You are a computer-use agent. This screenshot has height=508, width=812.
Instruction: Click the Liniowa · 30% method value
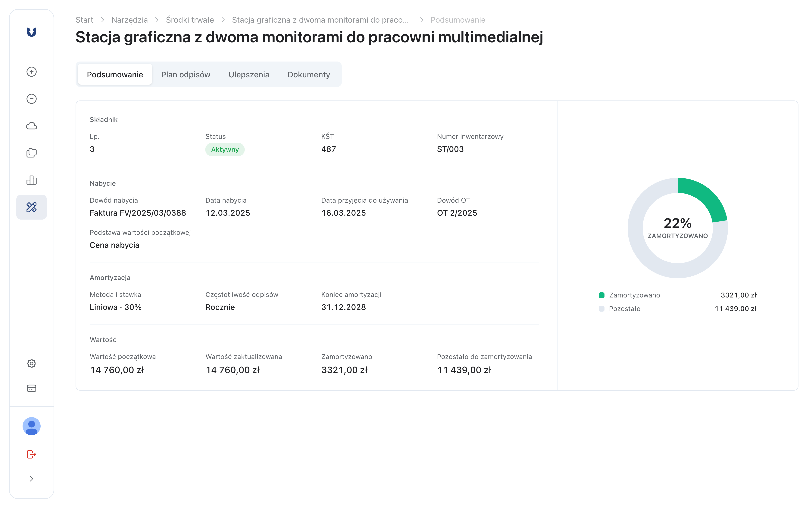pyautogui.click(x=115, y=307)
